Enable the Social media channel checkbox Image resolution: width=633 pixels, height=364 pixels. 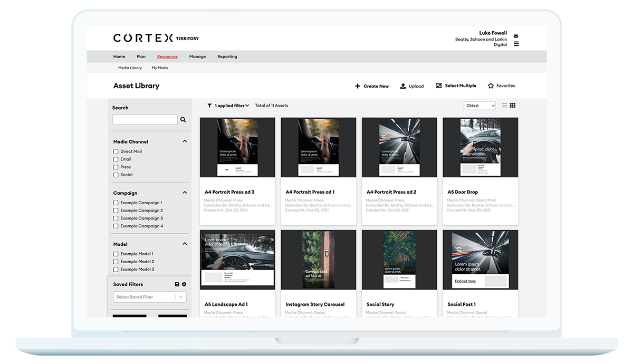[x=116, y=175]
